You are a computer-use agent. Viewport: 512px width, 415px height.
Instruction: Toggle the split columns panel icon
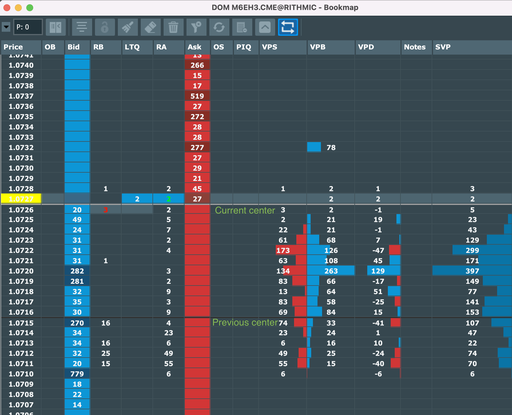55,27
